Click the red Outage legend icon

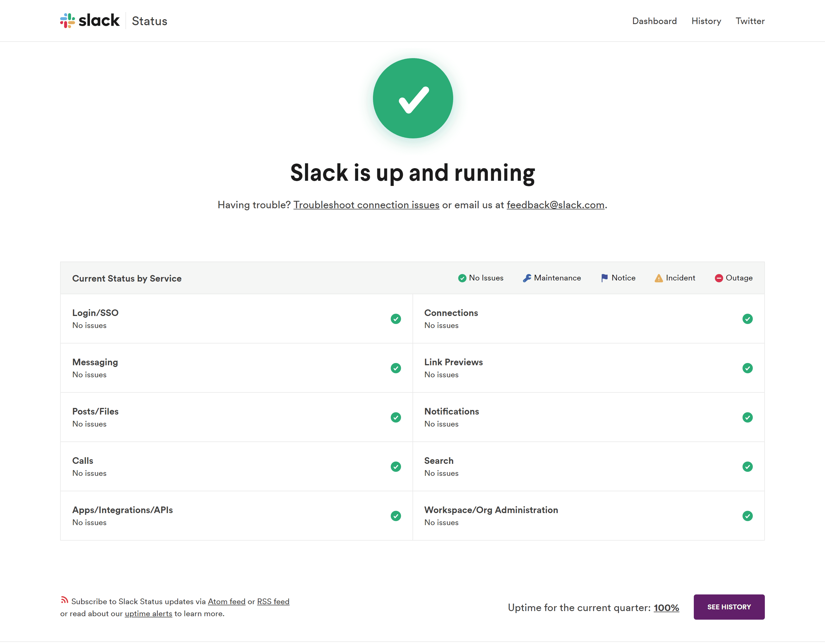(x=718, y=278)
